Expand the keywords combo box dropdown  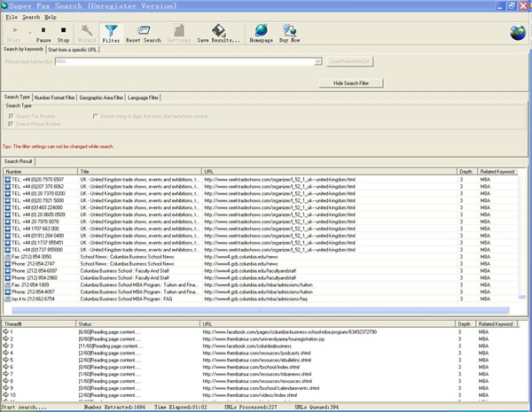[x=318, y=62]
